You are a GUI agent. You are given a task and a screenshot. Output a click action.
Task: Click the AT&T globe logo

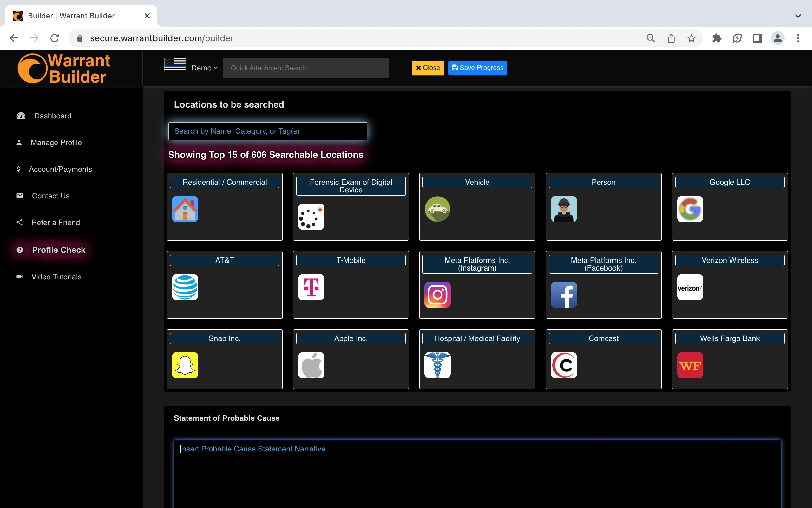pyautogui.click(x=185, y=287)
